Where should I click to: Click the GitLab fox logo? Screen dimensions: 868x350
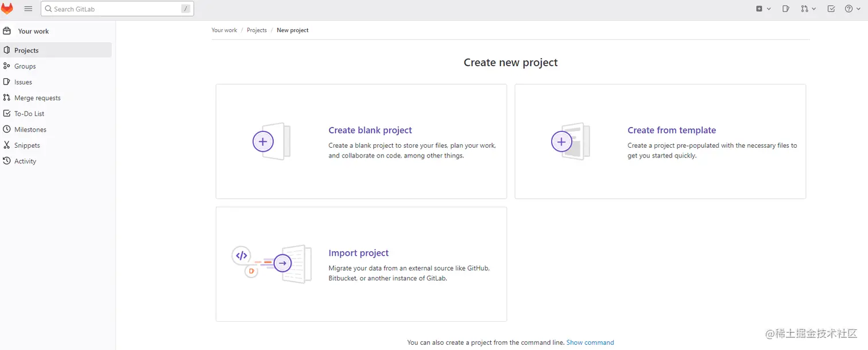click(7, 9)
